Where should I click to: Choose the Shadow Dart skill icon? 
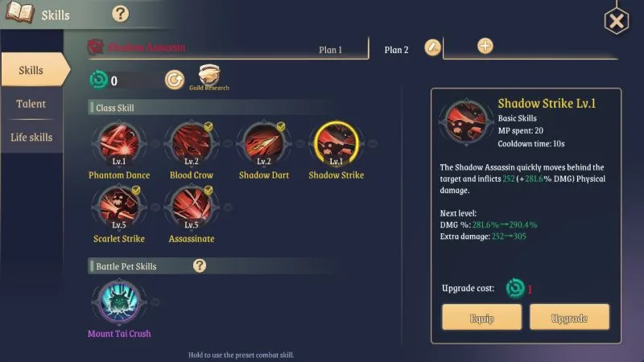pyautogui.click(x=264, y=142)
